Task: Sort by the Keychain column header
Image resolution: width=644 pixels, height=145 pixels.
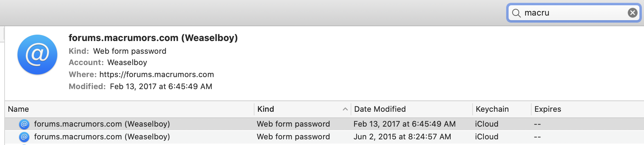Action: click(x=492, y=109)
